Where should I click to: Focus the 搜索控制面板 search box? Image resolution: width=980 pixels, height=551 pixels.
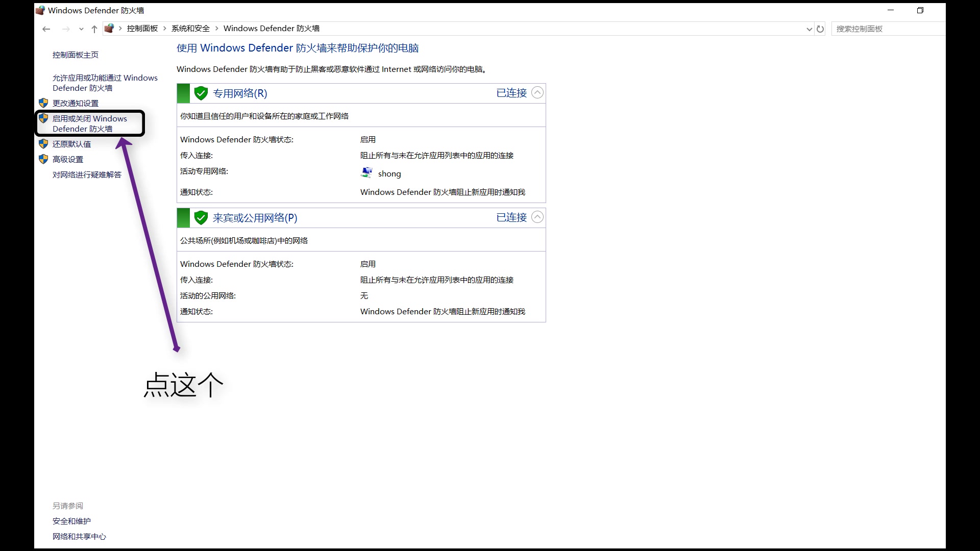point(888,29)
